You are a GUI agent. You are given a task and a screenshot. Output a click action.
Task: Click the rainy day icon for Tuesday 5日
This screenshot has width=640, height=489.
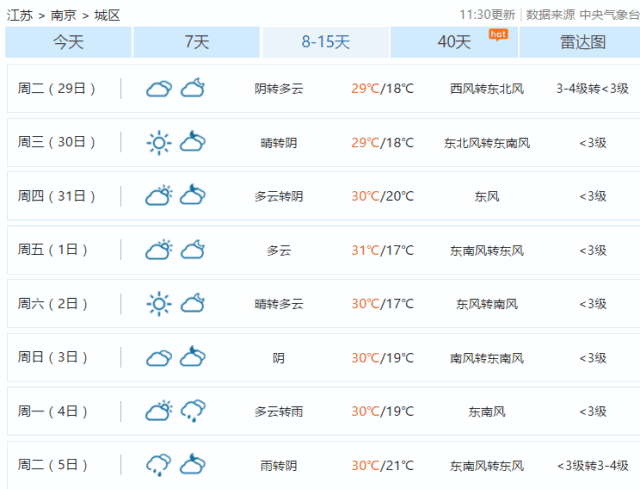coord(159,464)
